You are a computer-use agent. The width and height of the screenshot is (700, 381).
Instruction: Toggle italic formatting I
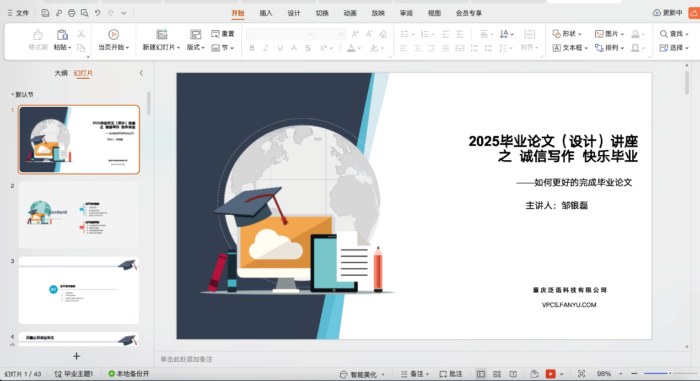266,48
